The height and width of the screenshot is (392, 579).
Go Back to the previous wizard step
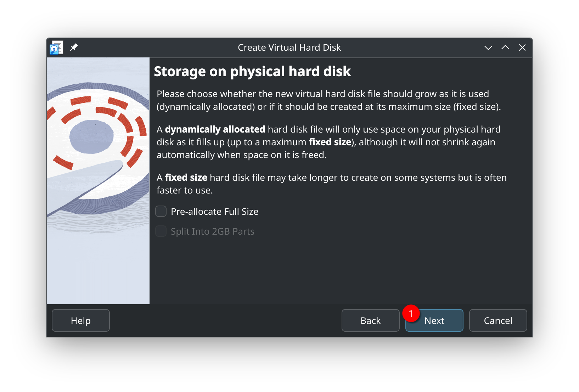click(370, 320)
